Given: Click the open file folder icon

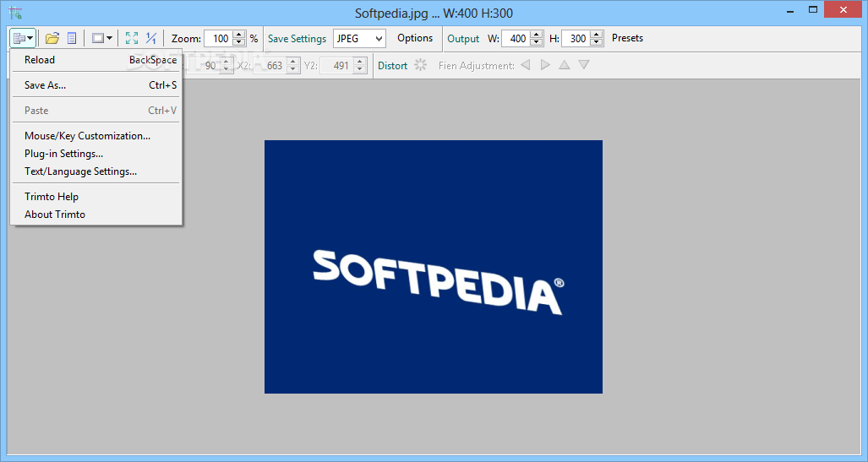Looking at the screenshot, I should pyautogui.click(x=52, y=38).
